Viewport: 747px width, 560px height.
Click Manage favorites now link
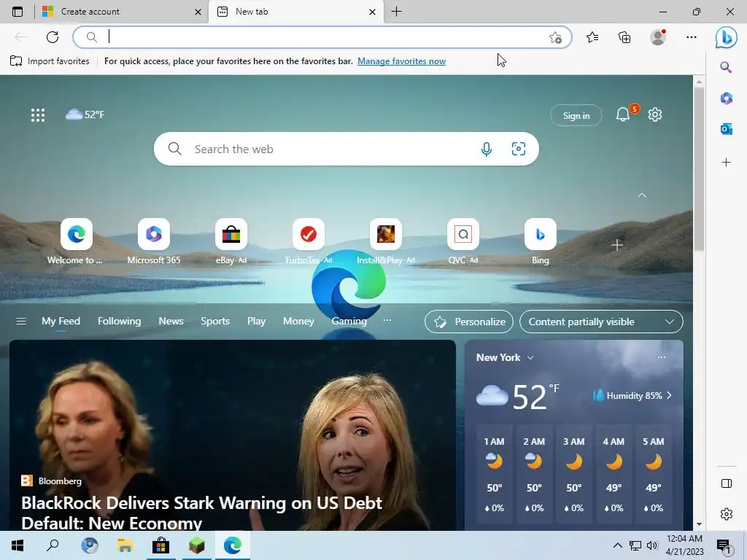coord(402,61)
